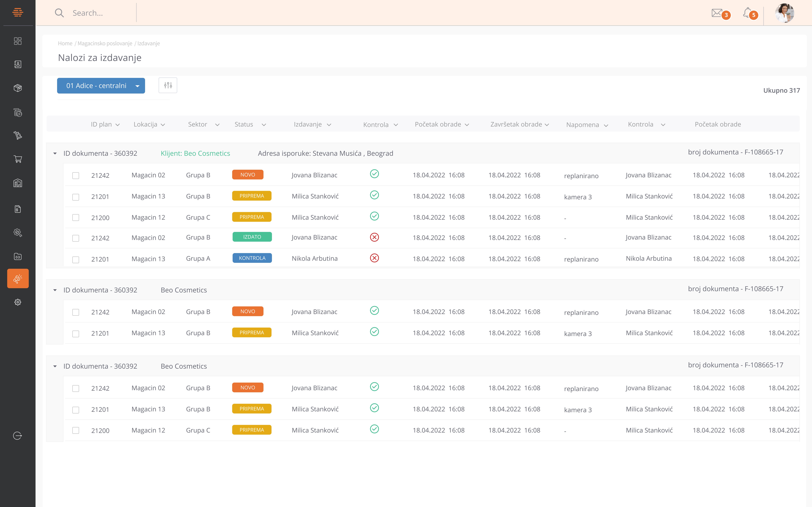This screenshot has height=507, width=812.
Task: Go to Home breadcrumb
Action: tap(65, 43)
